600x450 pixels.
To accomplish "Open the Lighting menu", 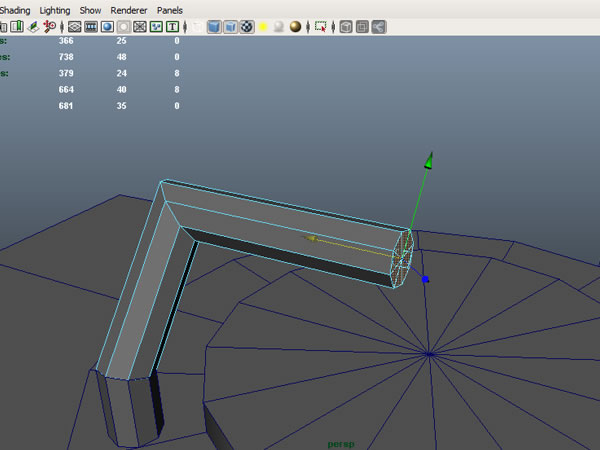I will tap(55, 9).
